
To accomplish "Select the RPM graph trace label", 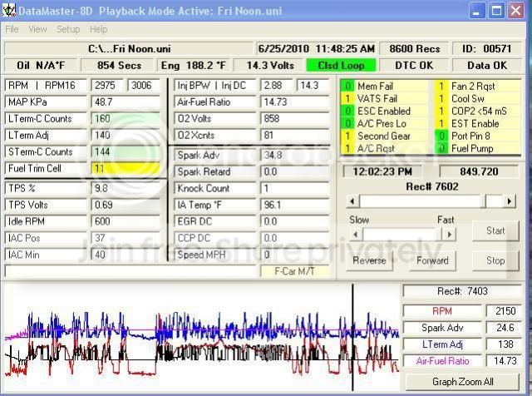I will click(442, 310).
